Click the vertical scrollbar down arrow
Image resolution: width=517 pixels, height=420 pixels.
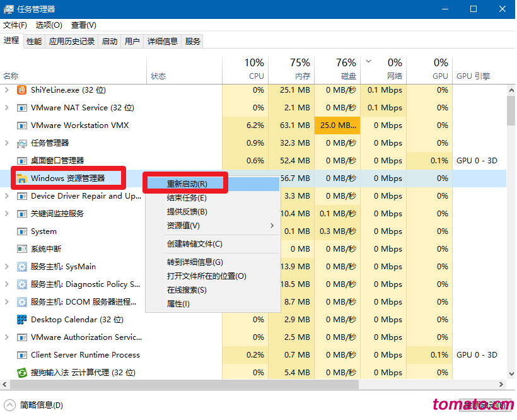pos(511,374)
